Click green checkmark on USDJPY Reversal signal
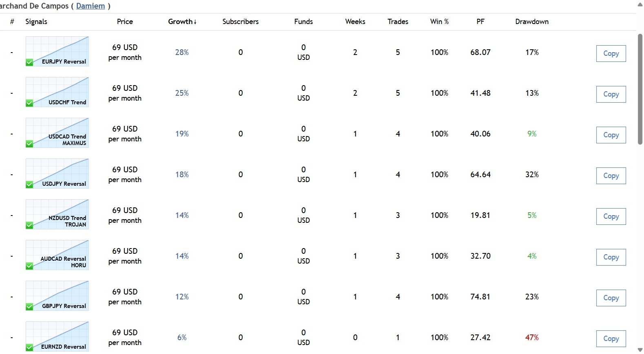 [29, 185]
